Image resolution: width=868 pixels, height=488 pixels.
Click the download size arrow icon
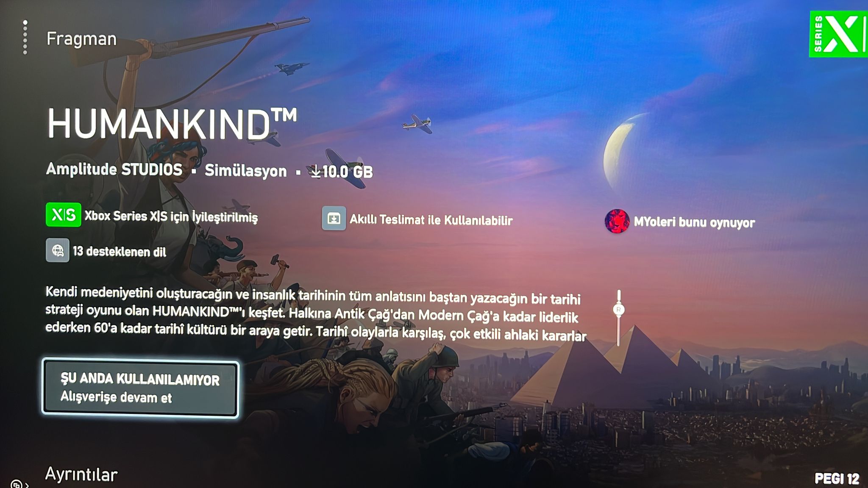point(315,171)
